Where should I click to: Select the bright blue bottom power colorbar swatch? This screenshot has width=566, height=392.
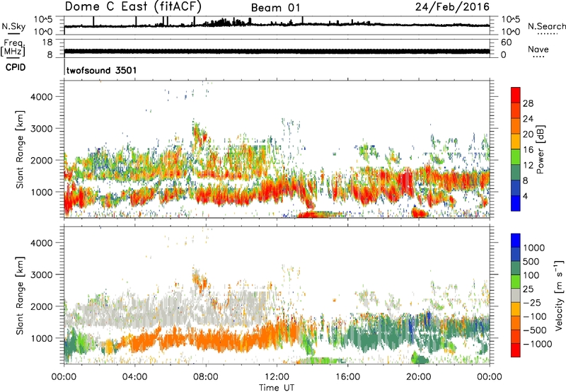pos(516,204)
